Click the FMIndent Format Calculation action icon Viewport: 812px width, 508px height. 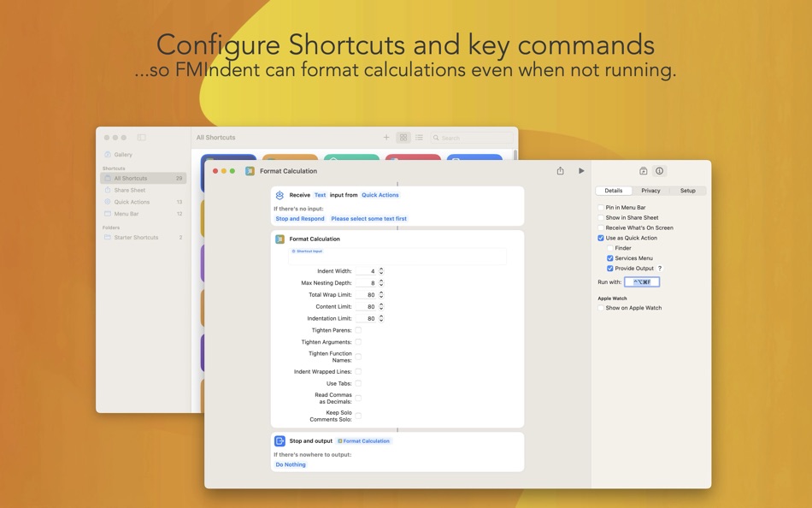click(279, 239)
